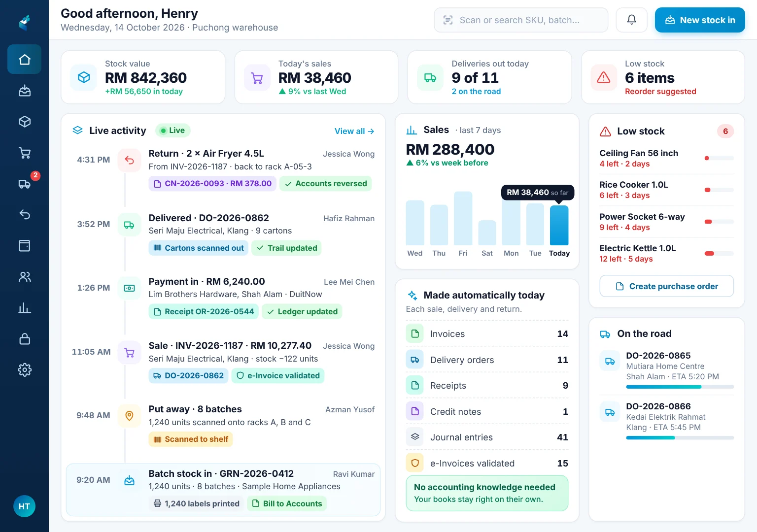
Task: Click DO-2026-0865 delivery progress bar
Action: [x=680, y=387]
